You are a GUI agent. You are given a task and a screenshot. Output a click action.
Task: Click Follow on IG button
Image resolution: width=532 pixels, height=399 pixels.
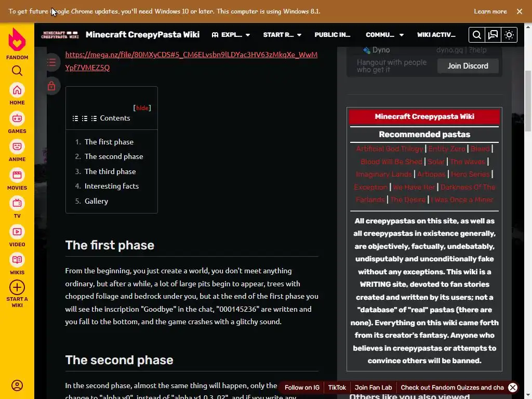tap(302, 388)
